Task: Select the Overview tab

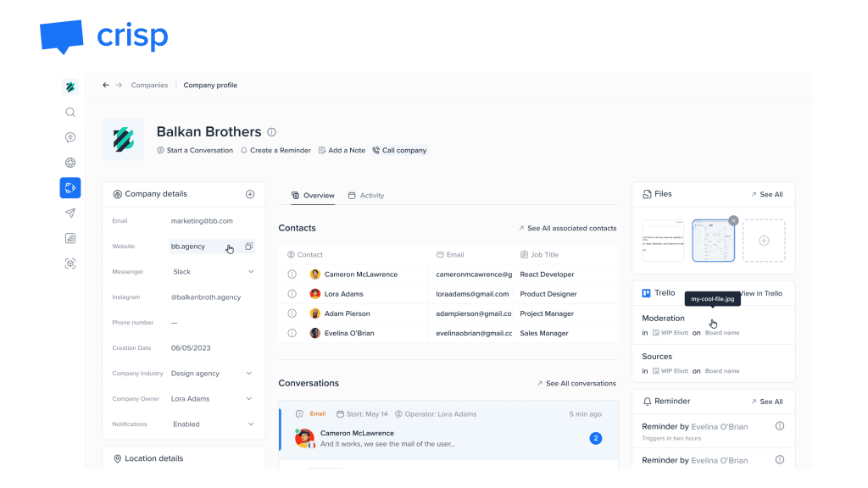Action: (318, 195)
